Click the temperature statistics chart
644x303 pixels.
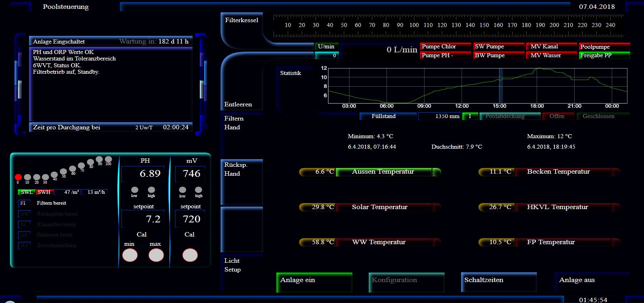point(478,85)
